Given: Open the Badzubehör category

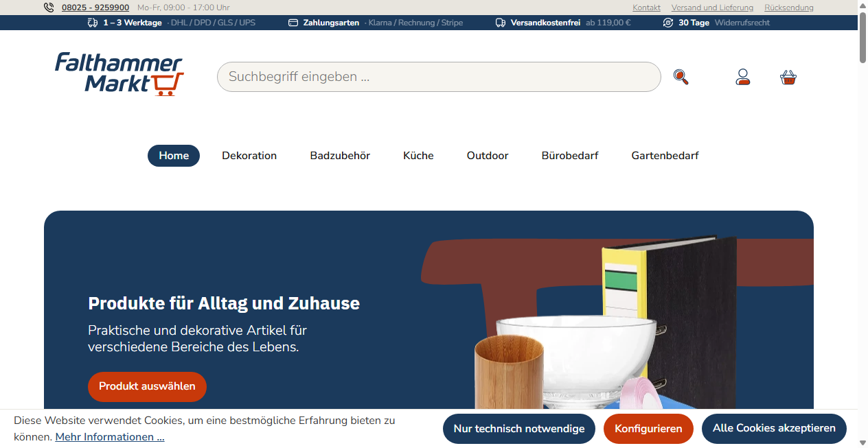Looking at the screenshot, I should point(340,156).
